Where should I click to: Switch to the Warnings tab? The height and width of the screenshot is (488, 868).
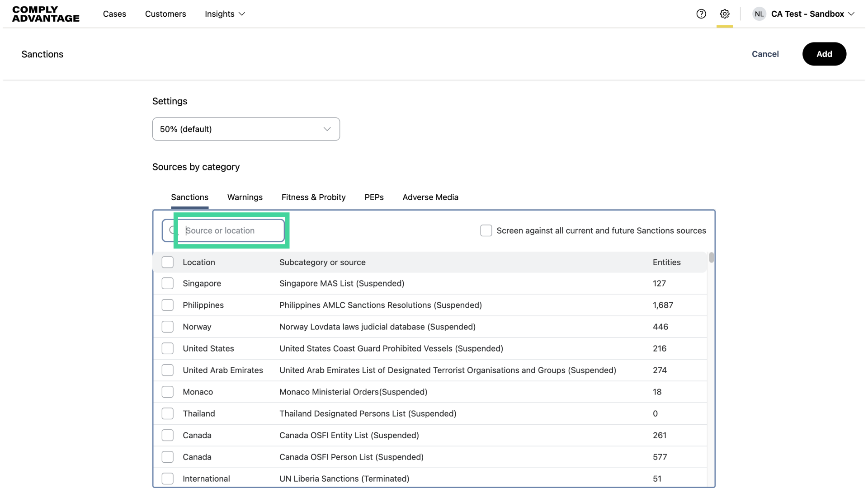click(245, 197)
